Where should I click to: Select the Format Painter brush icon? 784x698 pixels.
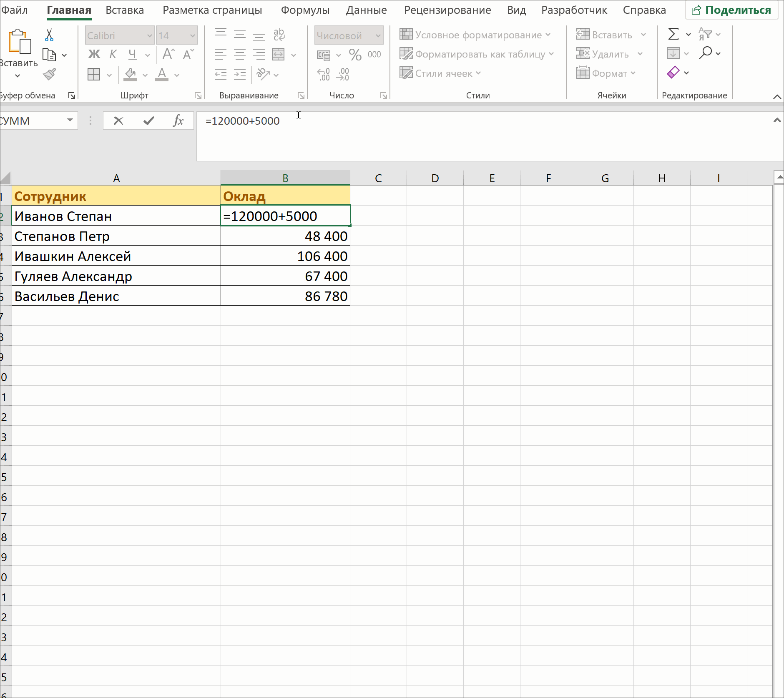pyautogui.click(x=49, y=75)
